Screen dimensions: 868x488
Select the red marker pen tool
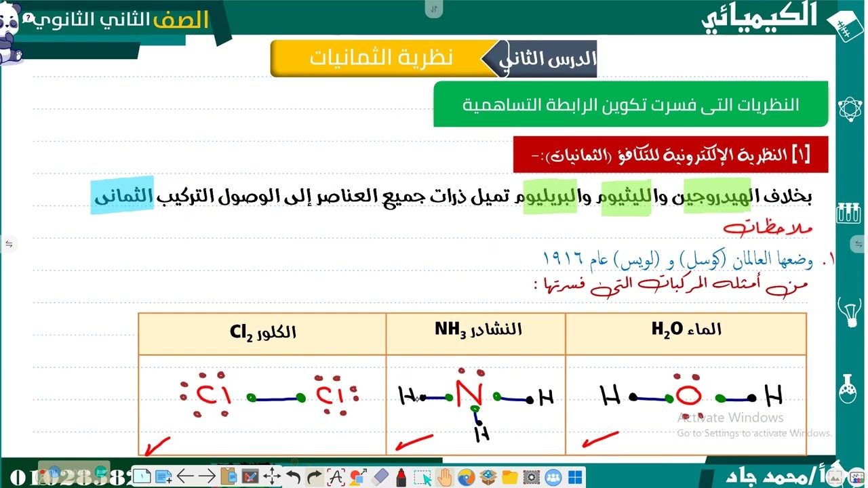click(401, 477)
